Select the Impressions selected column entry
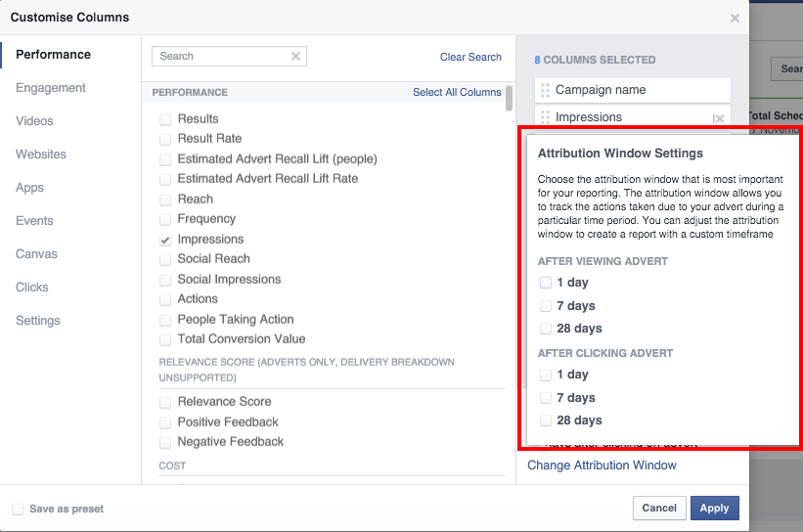This screenshot has width=803, height=532. pyautogui.click(x=633, y=117)
